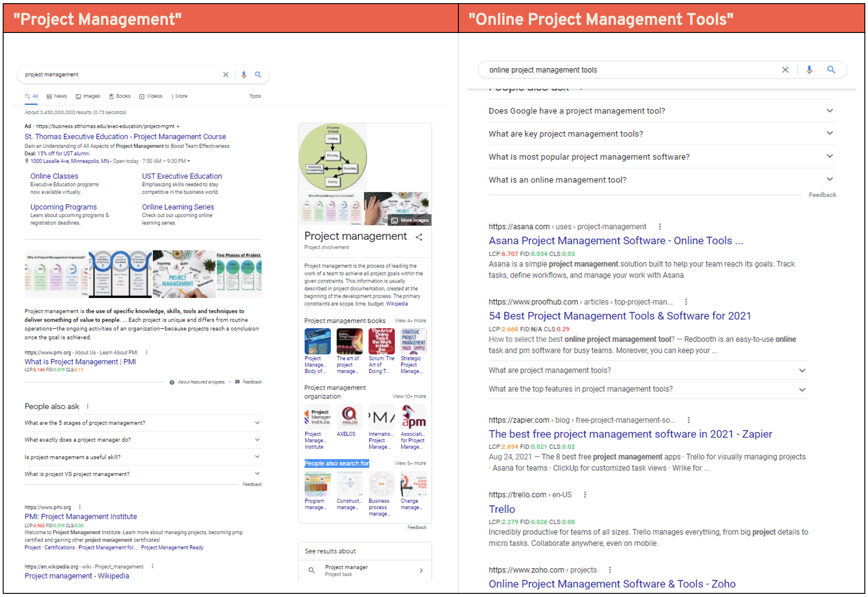
Task: Expand 'What are key project management tools?'
Action: pyautogui.click(x=662, y=134)
